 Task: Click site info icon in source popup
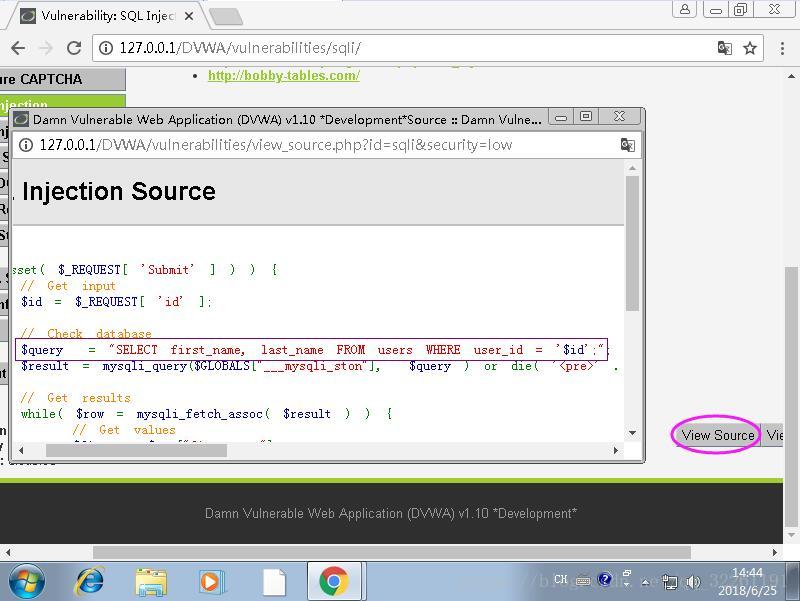point(26,145)
